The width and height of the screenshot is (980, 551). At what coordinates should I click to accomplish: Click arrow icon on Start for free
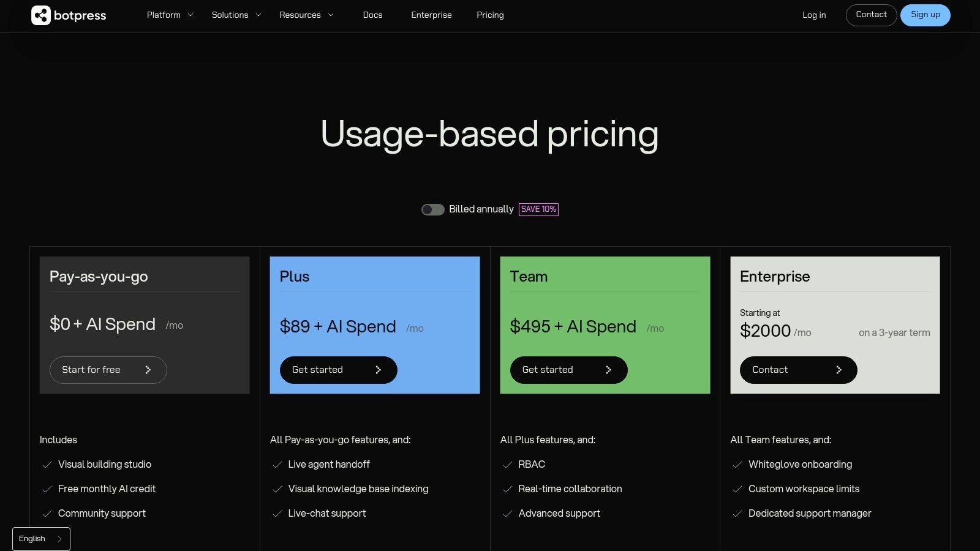tap(148, 370)
